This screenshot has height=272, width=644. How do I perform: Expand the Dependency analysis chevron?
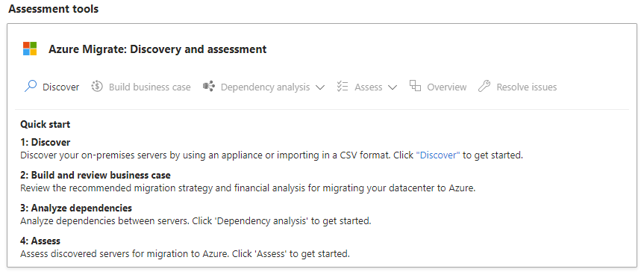320,87
